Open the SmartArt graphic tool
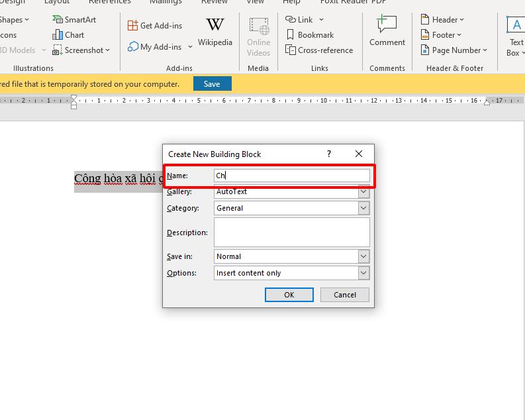525x420 pixels. click(74, 20)
